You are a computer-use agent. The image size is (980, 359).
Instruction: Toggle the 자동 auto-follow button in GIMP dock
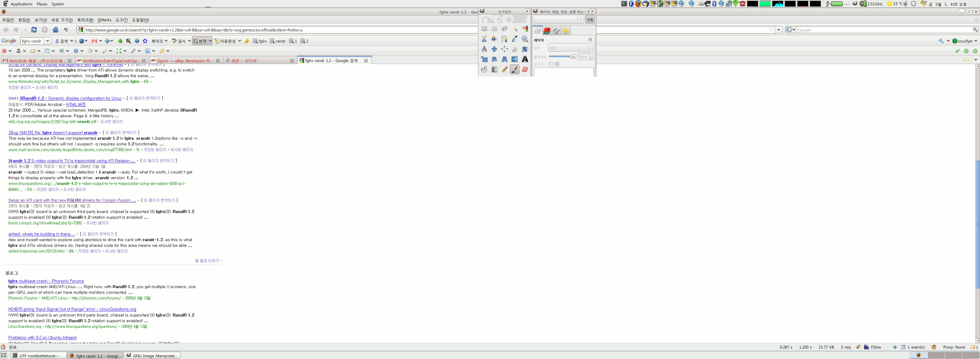(x=590, y=19)
